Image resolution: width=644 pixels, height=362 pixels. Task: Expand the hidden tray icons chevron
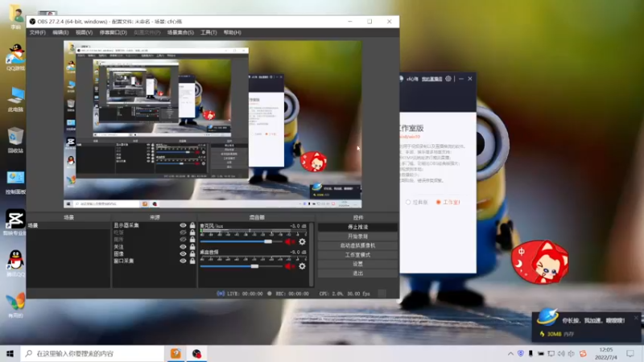(510, 353)
